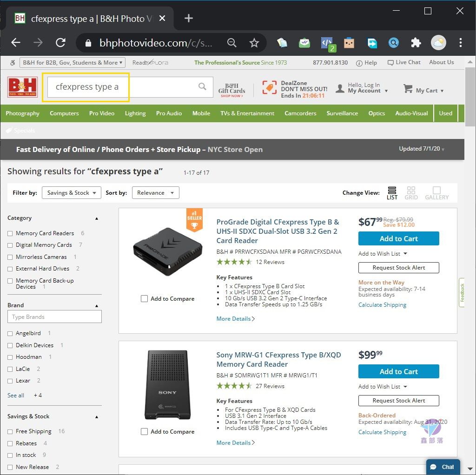Click the page vertical scrollbar

pos(470,97)
